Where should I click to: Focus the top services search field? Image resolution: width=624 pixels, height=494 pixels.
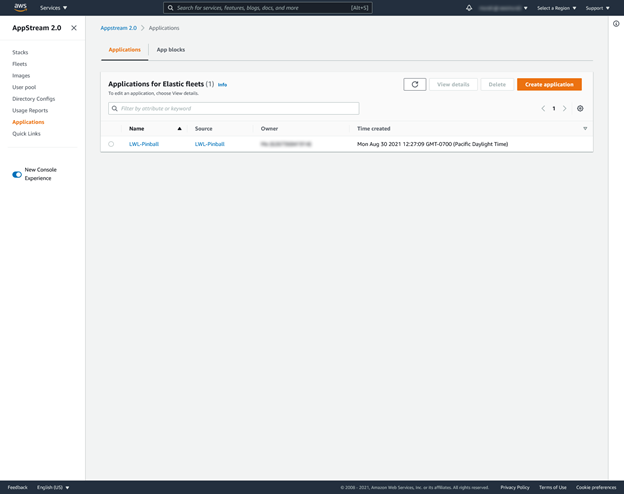click(x=268, y=8)
